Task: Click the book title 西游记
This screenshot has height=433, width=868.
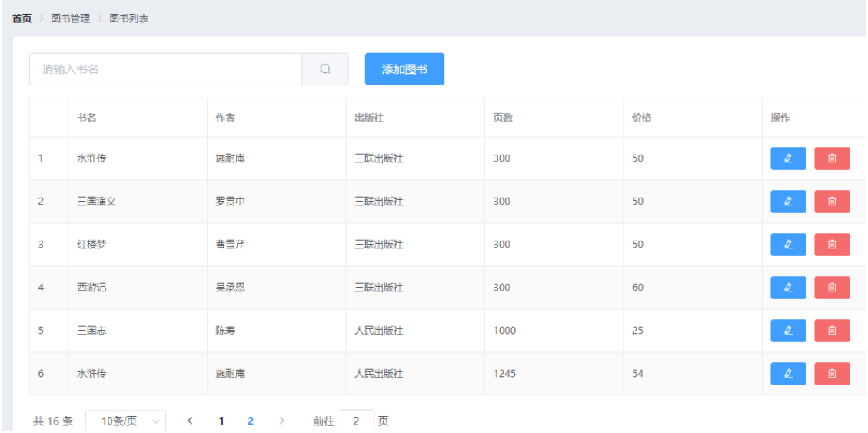Action: point(91,288)
